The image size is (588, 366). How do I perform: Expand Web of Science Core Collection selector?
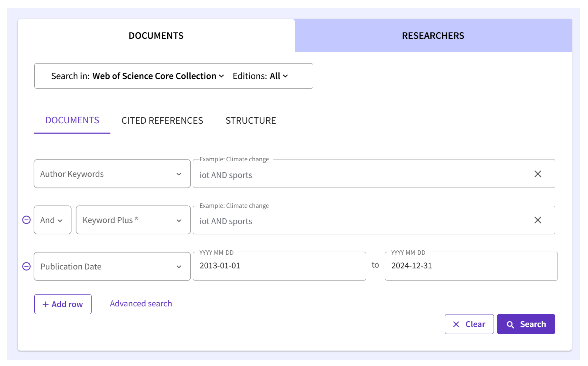coord(158,76)
